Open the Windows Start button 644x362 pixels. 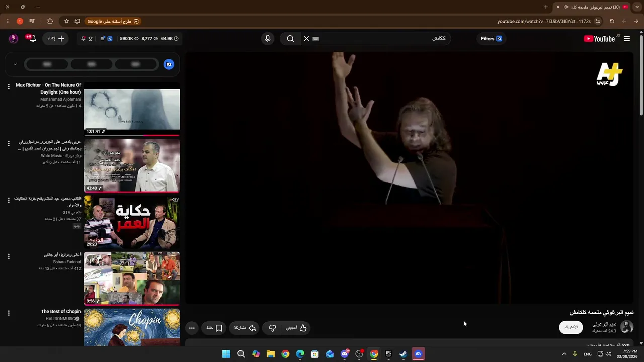(226, 354)
